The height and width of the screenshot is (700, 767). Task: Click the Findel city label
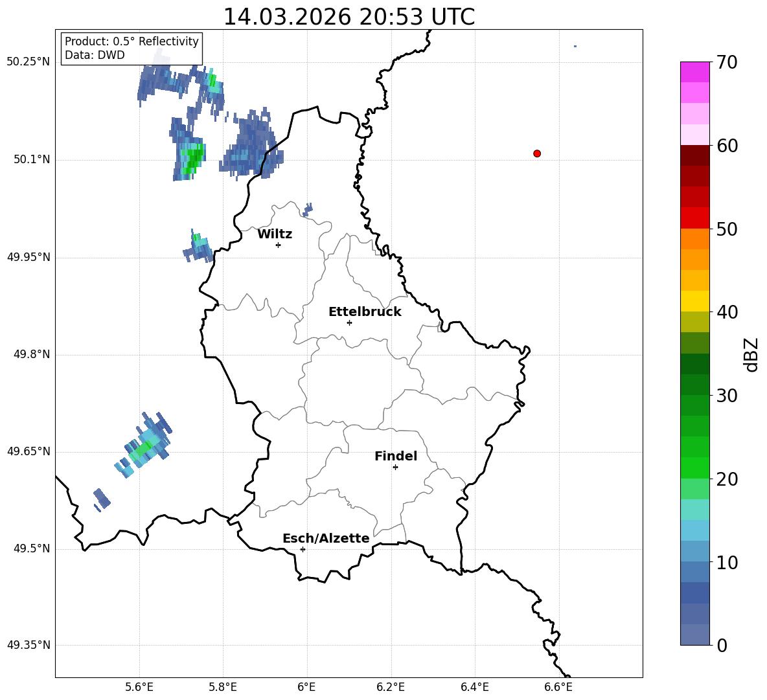tap(396, 456)
